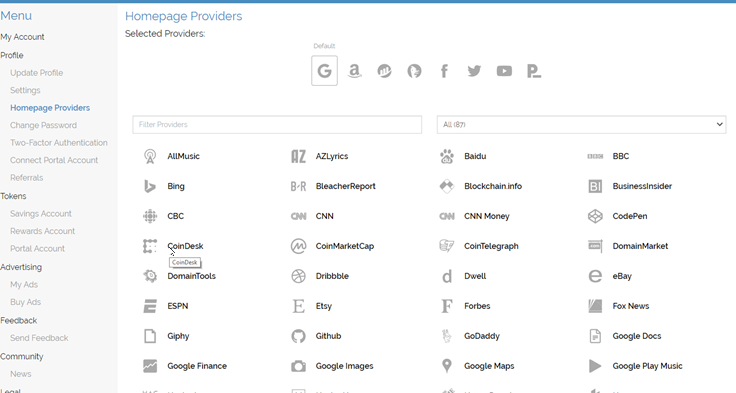Select the Giphy provider name
736x393 pixels.
178,336
